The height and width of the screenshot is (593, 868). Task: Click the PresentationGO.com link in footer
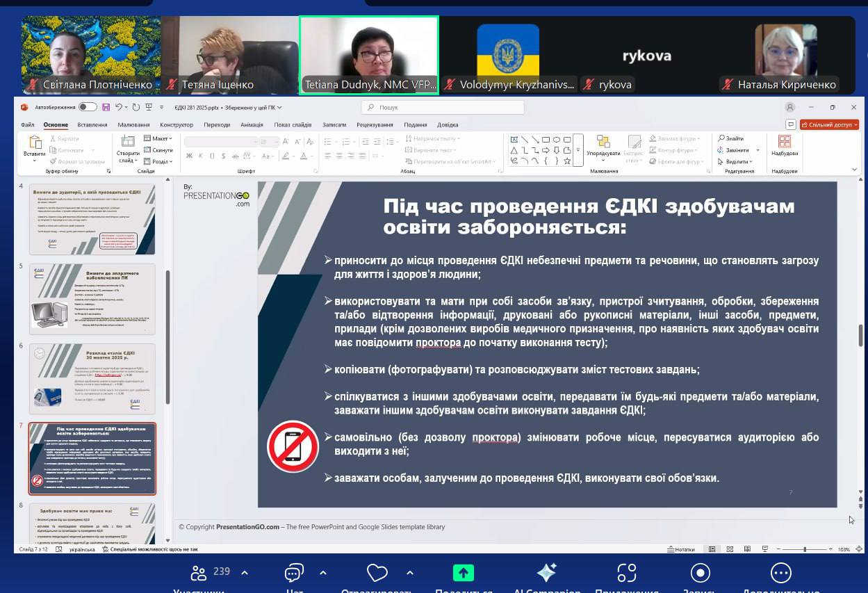(248, 527)
